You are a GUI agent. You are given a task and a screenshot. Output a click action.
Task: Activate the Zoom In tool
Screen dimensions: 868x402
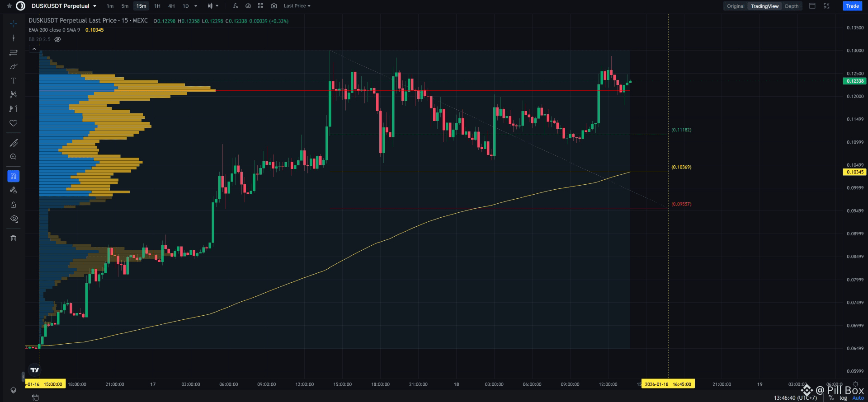coord(14,157)
